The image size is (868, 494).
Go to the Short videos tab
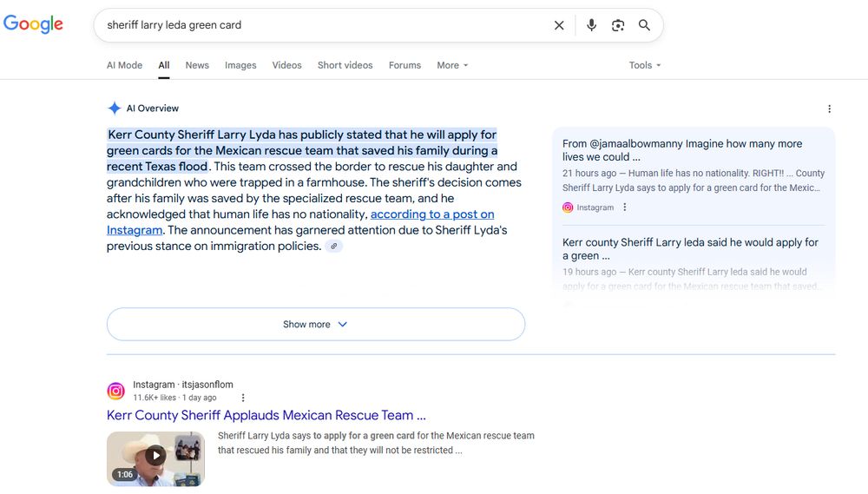click(345, 65)
